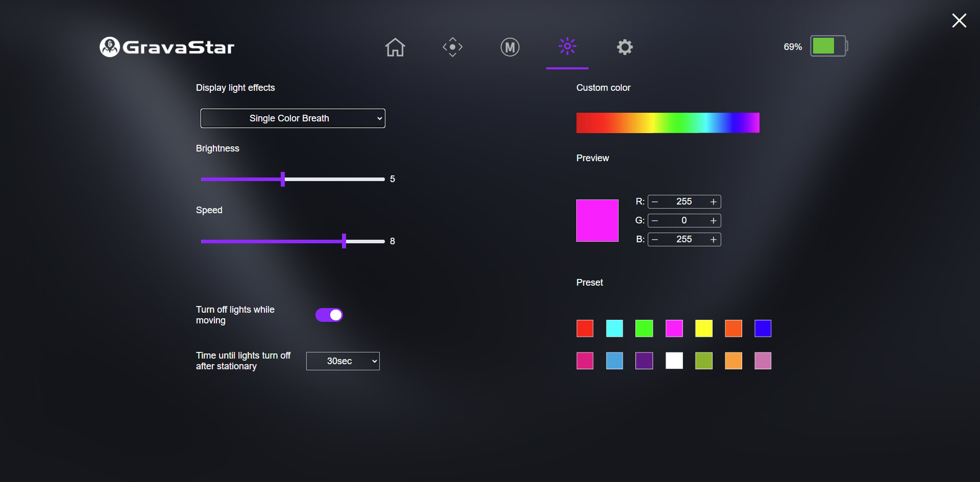Increase the R value with plus
The image size is (980, 482).
(713, 202)
